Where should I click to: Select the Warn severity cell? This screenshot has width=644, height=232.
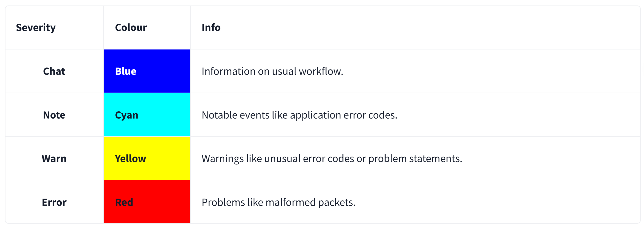[54, 159]
